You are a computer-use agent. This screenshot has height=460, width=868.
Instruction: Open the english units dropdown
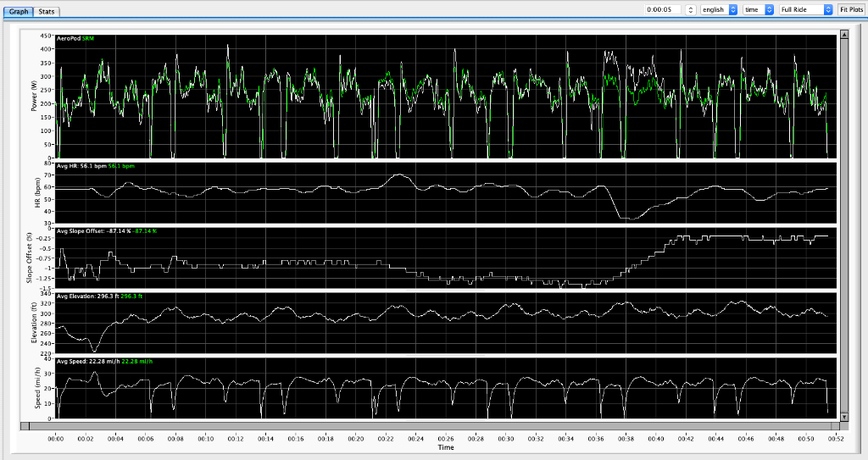(719, 9)
